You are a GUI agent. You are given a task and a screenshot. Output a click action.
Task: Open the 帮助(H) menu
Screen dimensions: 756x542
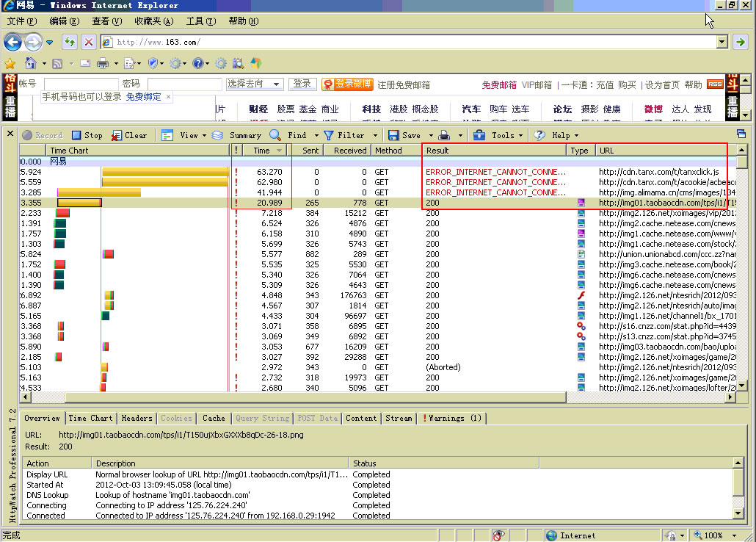[243, 21]
